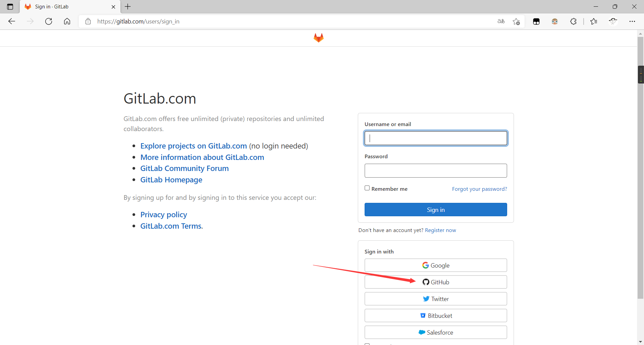Open tab actions menu icon
The height and width of the screenshot is (345, 644).
click(10, 7)
